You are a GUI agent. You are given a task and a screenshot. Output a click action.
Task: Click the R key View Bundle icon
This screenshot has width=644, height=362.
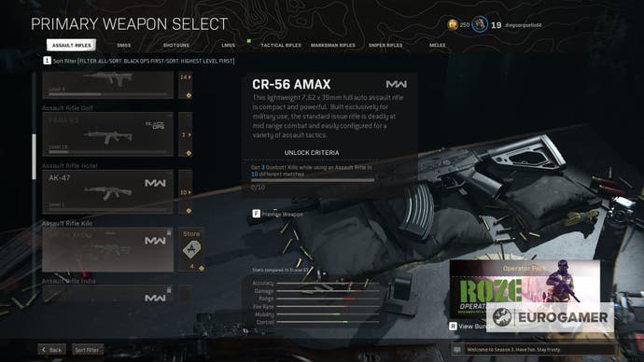tap(453, 326)
